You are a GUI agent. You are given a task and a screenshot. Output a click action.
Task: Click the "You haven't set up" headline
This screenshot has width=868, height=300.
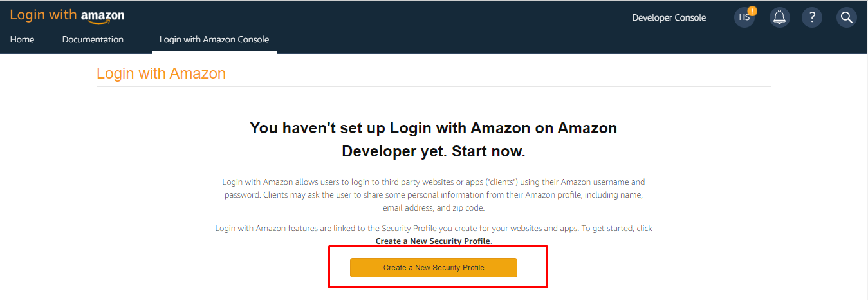(x=433, y=128)
